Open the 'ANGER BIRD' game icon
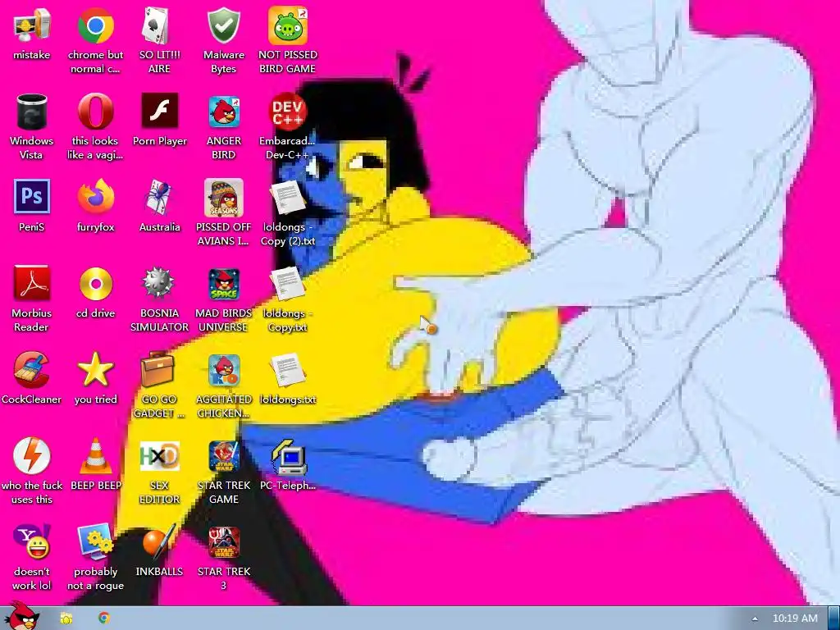The width and height of the screenshot is (840, 630). point(223,112)
